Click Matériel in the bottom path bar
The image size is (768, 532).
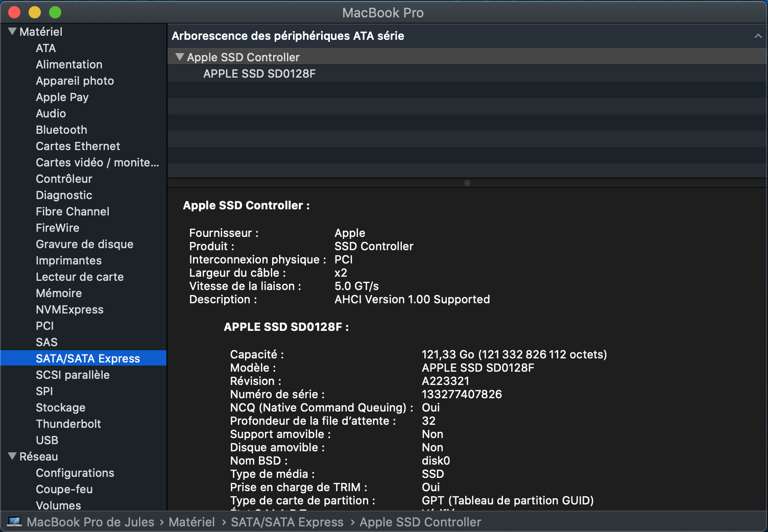(x=191, y=522)
